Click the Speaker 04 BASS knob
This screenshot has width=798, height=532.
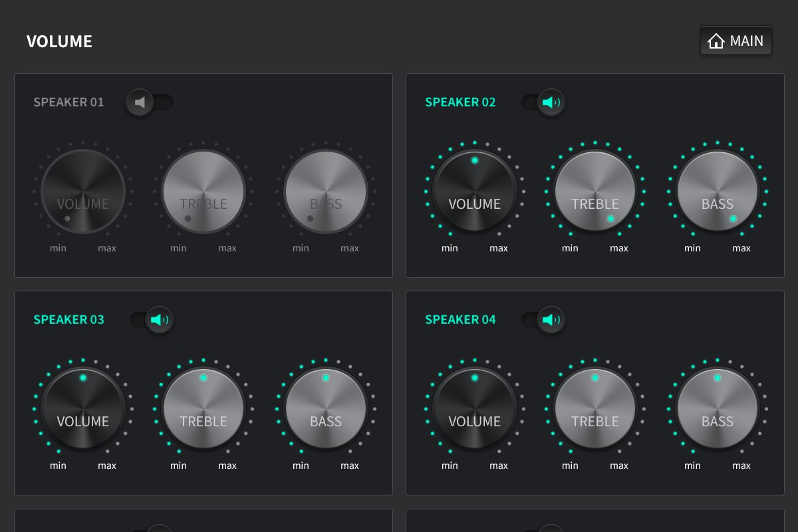[x=718, y=409]
